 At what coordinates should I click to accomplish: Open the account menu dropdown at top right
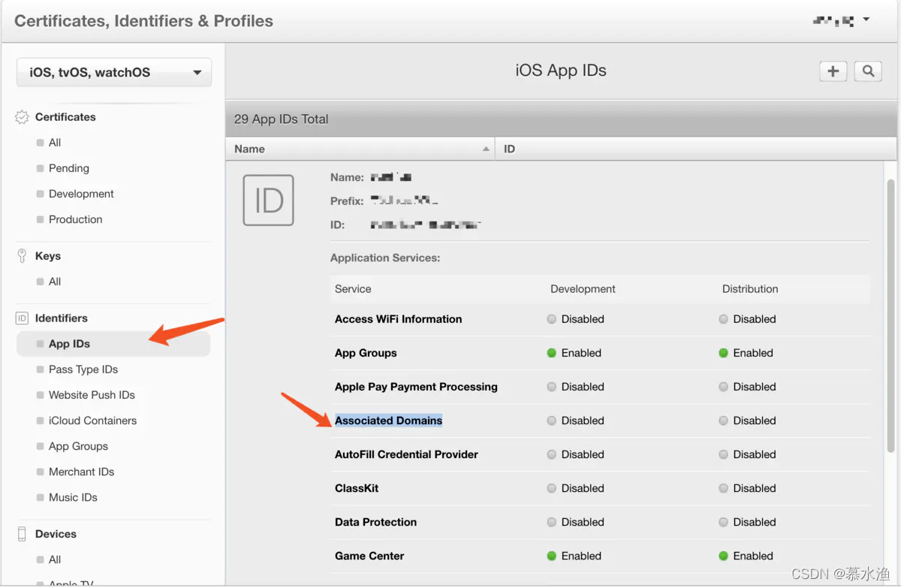pos(841,20)
